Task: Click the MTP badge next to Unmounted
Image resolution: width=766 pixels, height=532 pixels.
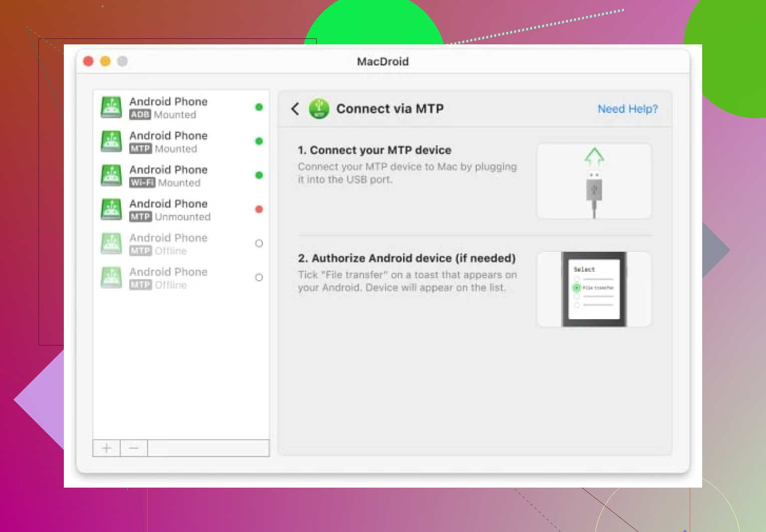Action: point(141,217)
